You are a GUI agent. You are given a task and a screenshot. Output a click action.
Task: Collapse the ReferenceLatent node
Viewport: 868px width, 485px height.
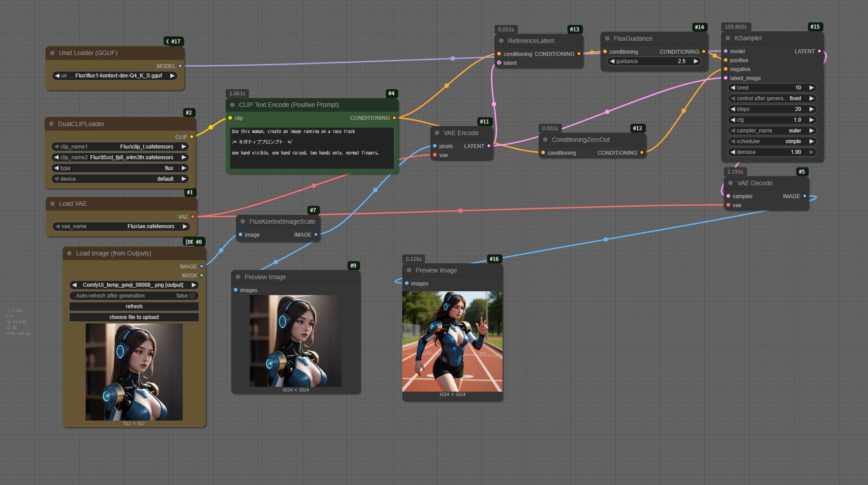(501, 41)
